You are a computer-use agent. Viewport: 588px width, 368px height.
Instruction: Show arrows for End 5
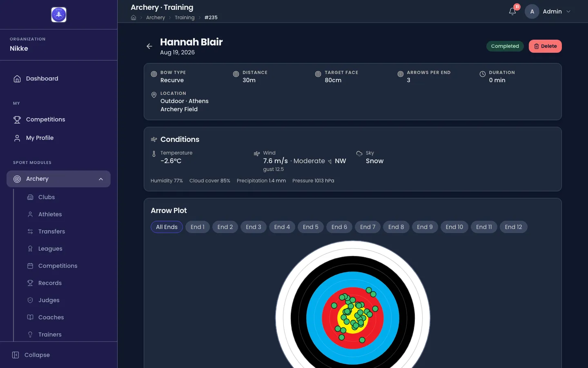tap(311, 227)
